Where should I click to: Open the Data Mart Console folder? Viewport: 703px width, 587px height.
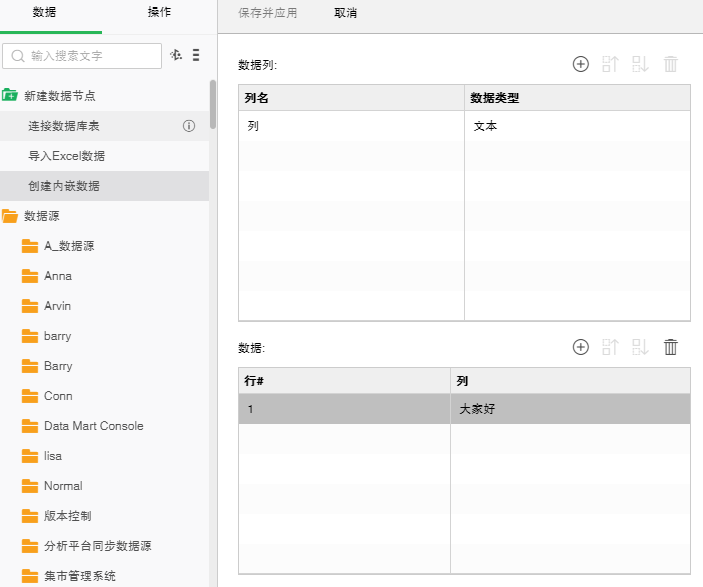coord(93,426)
